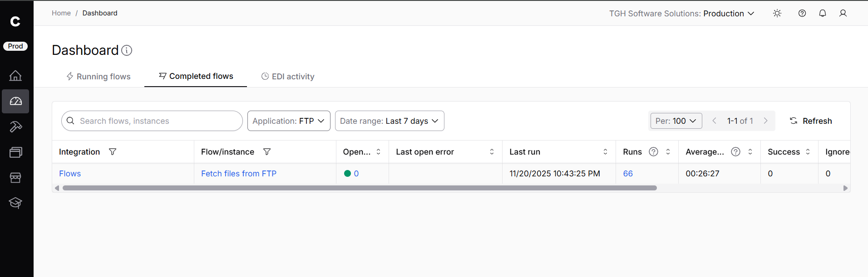Image resolution: width=868 pixels, height=277 pixels.
Task: Open the help question mark icon in header
Action: point(802,14)
